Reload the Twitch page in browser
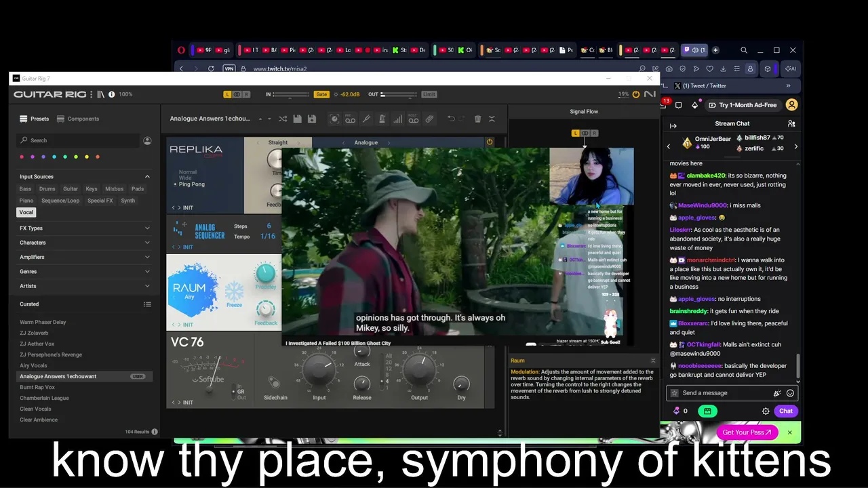This screenshot has width=868, height=488. coord(211,68)
